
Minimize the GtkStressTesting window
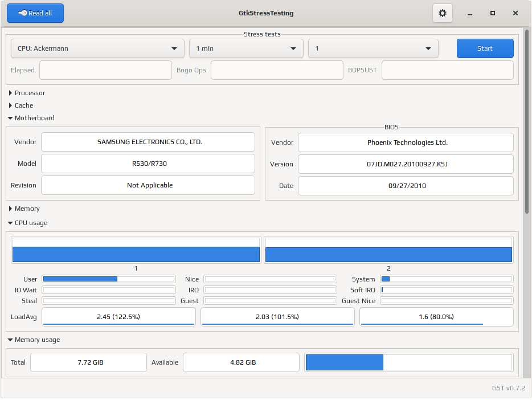click(470, 13)
